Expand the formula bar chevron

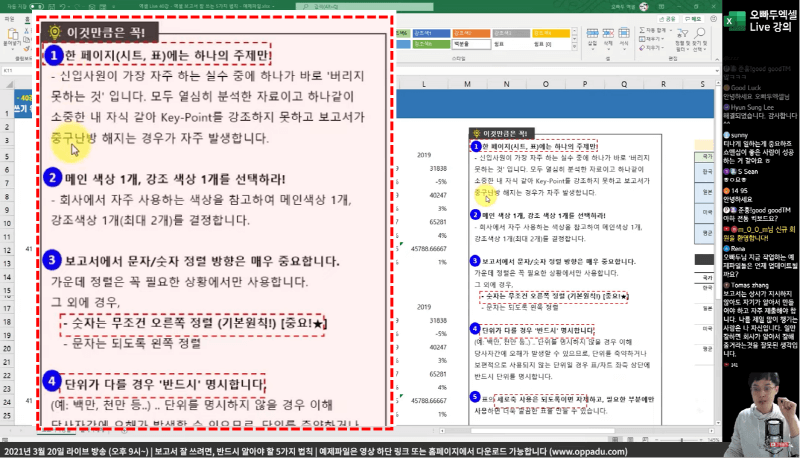tap(717, 71)
